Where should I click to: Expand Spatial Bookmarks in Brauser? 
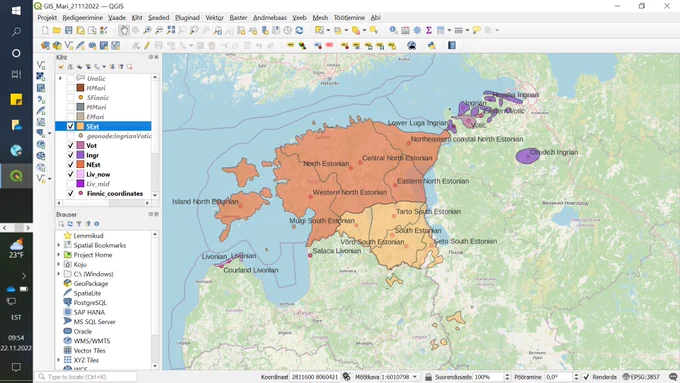[x=59, y=246]
